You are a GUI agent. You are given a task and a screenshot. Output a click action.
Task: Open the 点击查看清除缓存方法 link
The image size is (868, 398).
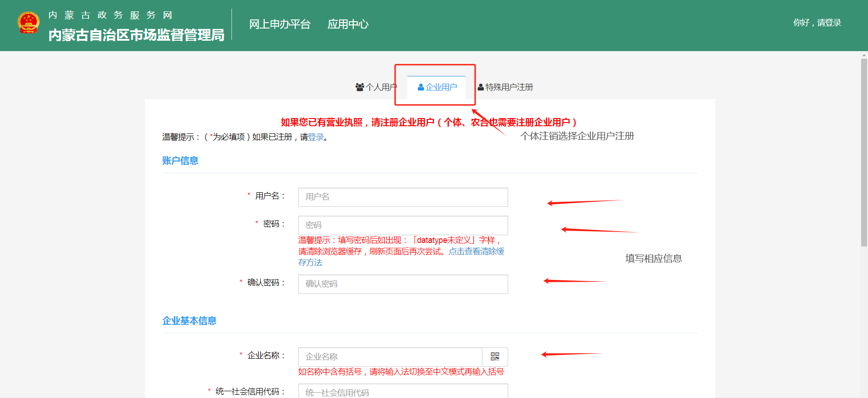point(476,251)
